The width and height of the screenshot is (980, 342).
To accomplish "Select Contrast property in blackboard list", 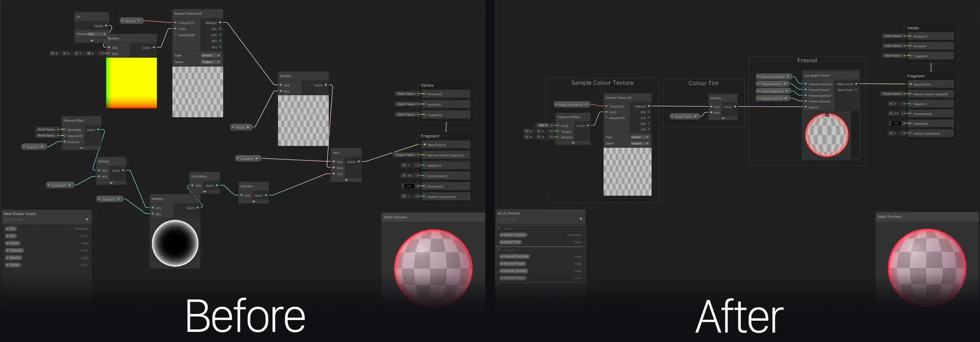I will [14, 250].
